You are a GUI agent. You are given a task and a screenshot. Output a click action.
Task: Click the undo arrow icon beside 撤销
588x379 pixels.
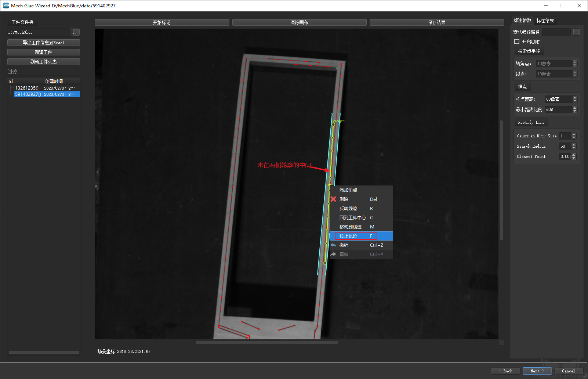333,245
